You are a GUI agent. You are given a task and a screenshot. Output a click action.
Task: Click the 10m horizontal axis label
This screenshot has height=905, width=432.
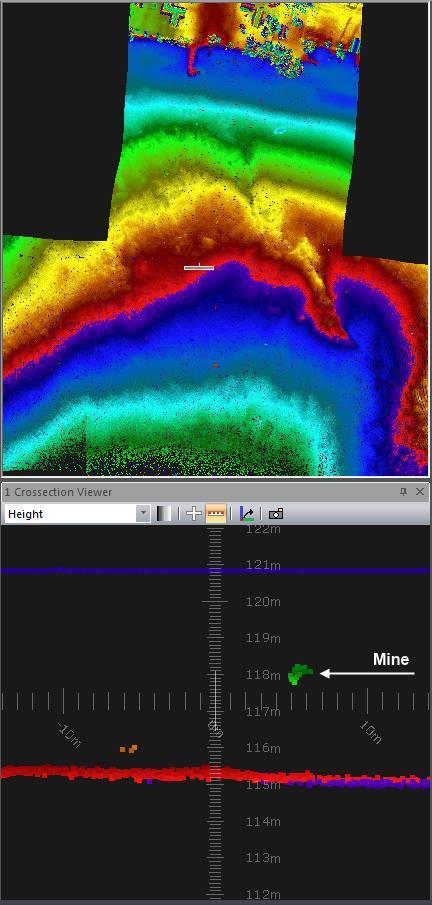[x=370, y=732]
